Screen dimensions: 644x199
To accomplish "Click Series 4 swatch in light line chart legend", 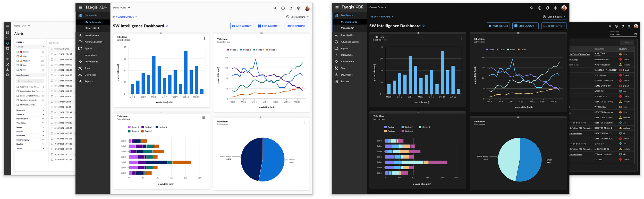I will tap(267, 50).
